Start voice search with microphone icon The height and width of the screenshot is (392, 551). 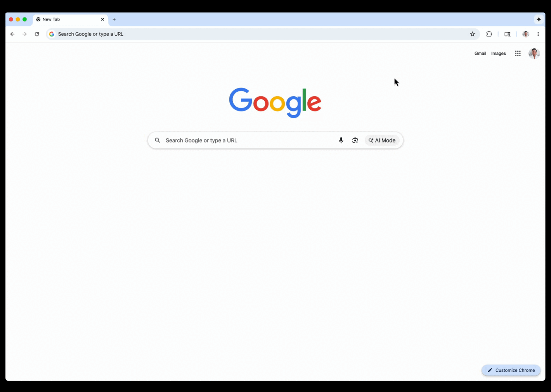point(341,140)
